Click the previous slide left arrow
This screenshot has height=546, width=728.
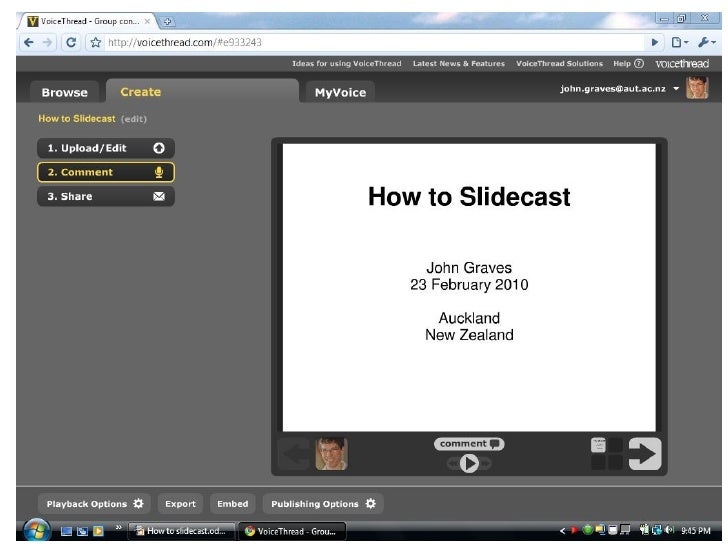(x=295, y=455)
